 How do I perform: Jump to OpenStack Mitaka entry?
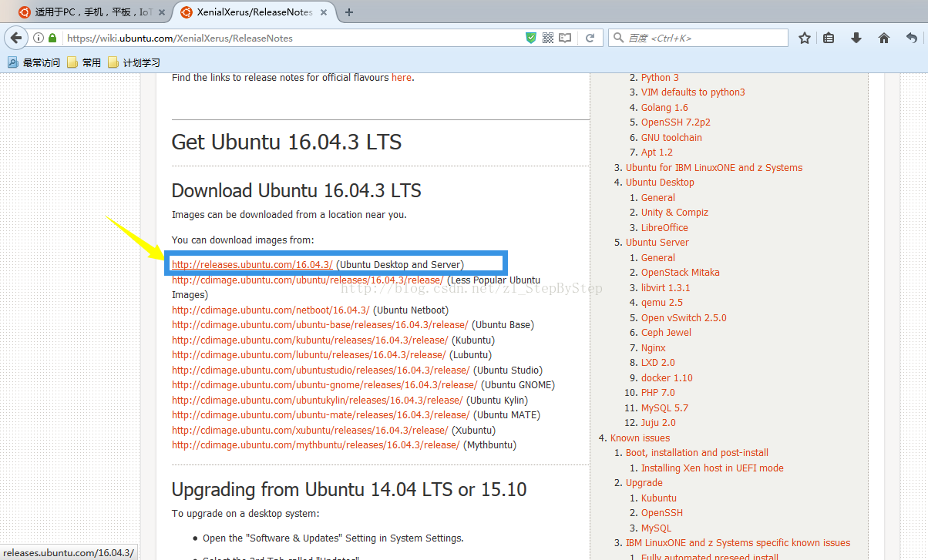coord(681,272)
